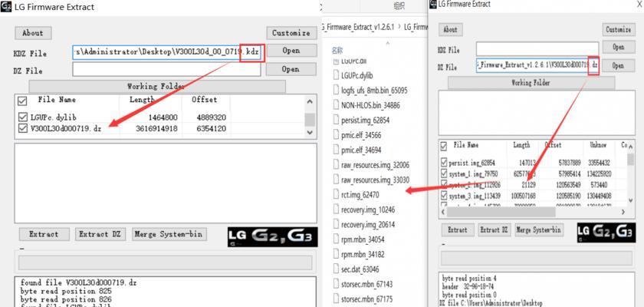Viewport: 644px width, 307px height.
Task: Click the KDZ File path field in left window
Action: pyautogui.click(x=167, y=52)
